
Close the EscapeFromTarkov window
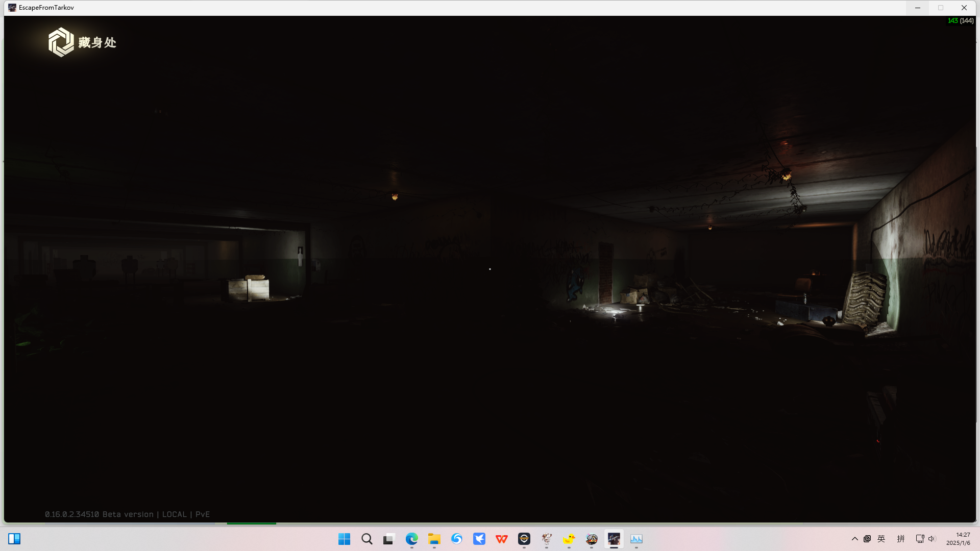tap(964, 8)
